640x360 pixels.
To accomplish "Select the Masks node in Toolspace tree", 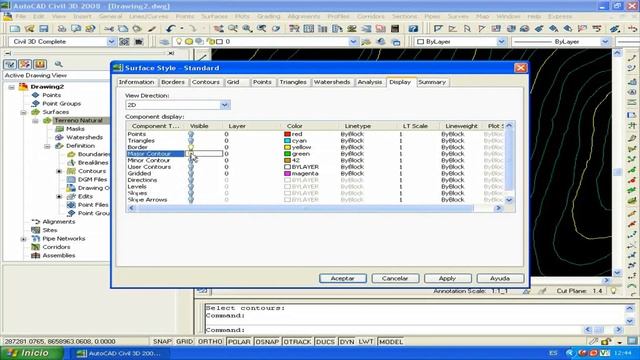I will (x=76, y=129).
